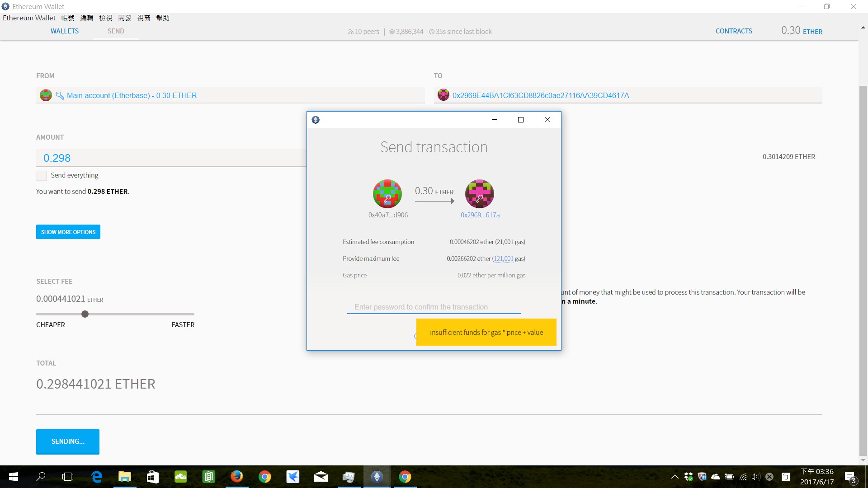The height and width of the screenshot is (488, 868).
Task: Toggle the Send everything checkbox
Action: point(41,175)
